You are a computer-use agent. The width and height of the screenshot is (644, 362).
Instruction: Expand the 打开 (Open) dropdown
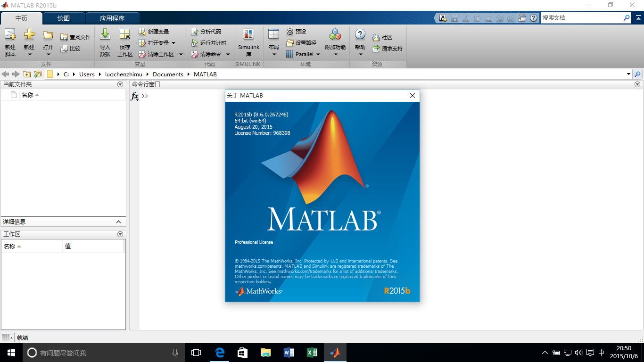click(48, 54)
